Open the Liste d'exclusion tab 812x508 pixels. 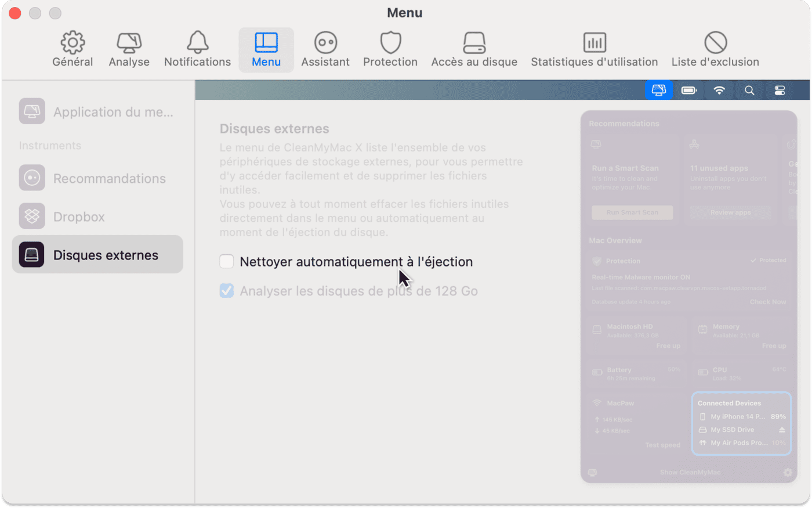715,50
